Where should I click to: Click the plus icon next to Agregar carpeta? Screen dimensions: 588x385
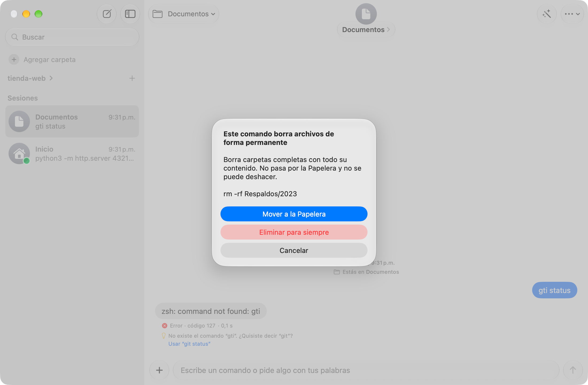click(14, 59)
